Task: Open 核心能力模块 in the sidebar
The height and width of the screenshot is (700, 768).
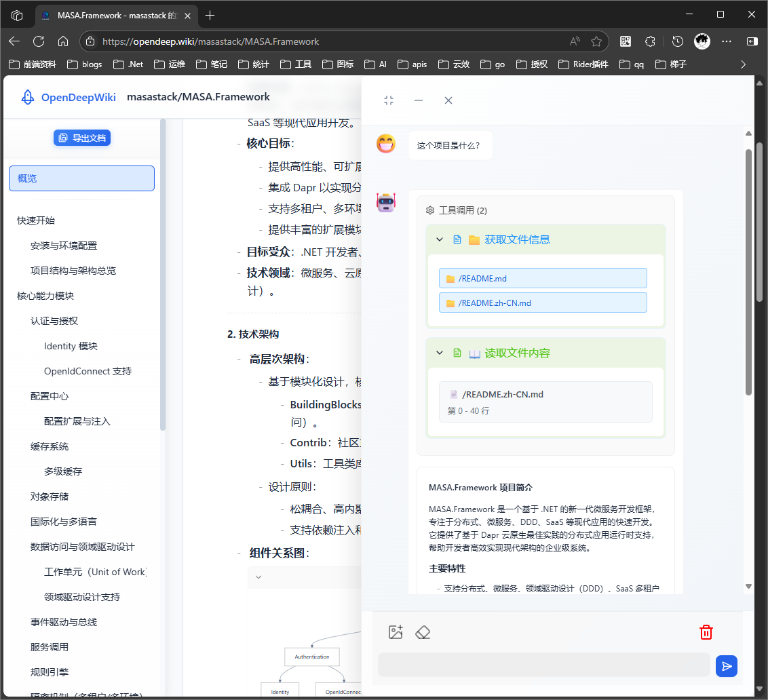Action: coord(45,296)
